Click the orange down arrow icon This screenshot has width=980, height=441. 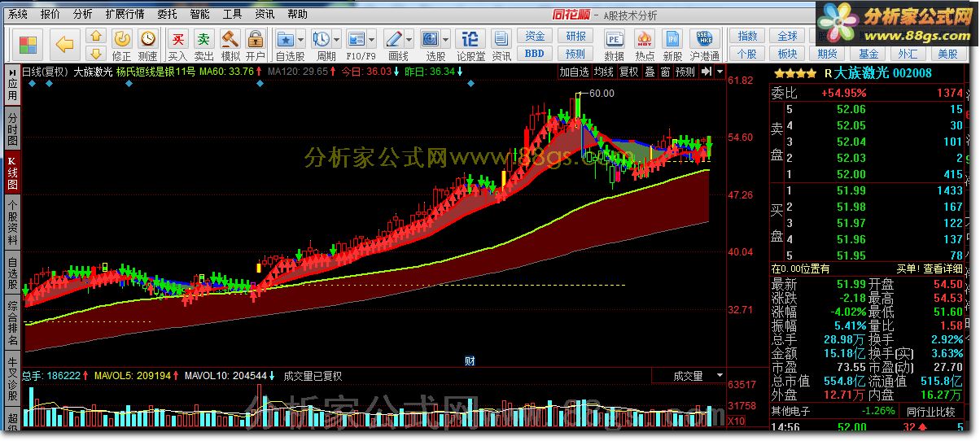tap(96, 53)
